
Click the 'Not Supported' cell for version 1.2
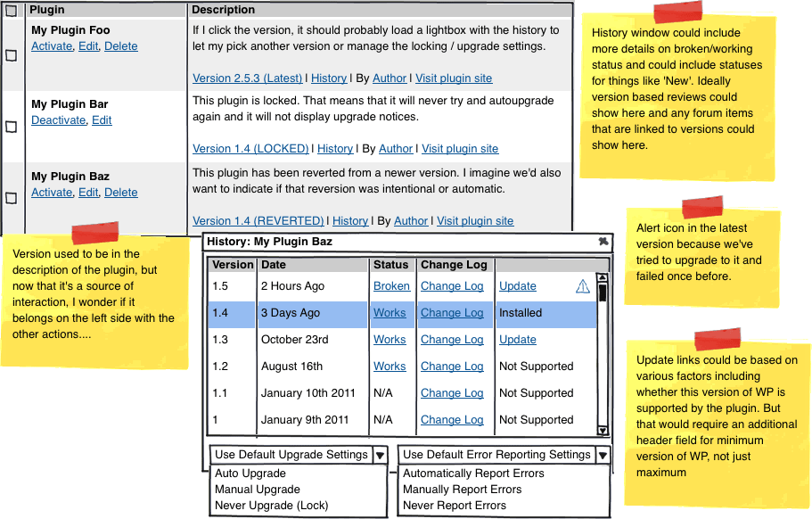tap(537, 367)
